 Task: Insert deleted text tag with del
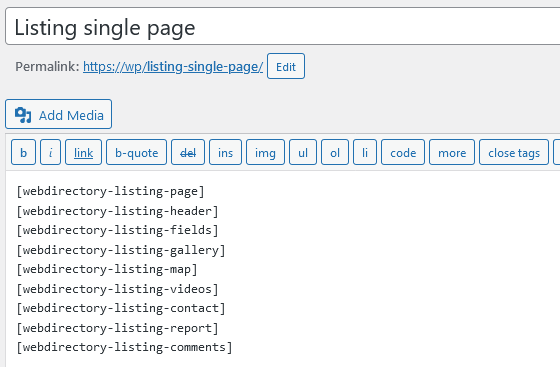point(188,152)
